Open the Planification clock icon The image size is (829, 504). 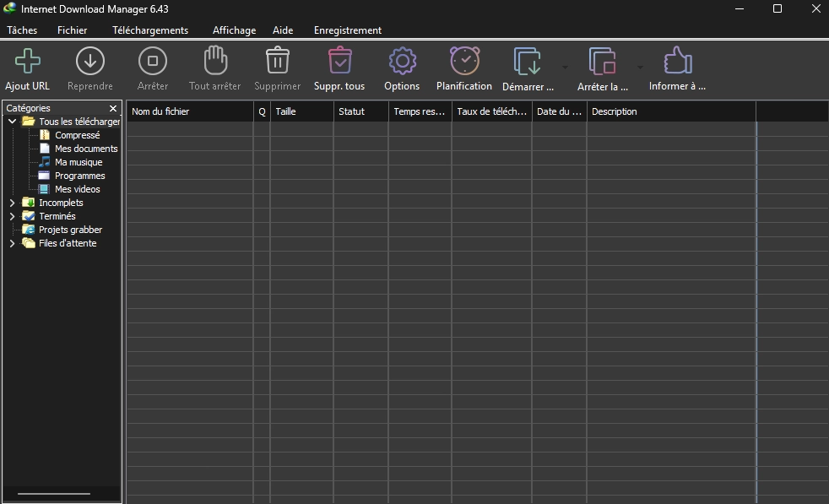[464, 60]
